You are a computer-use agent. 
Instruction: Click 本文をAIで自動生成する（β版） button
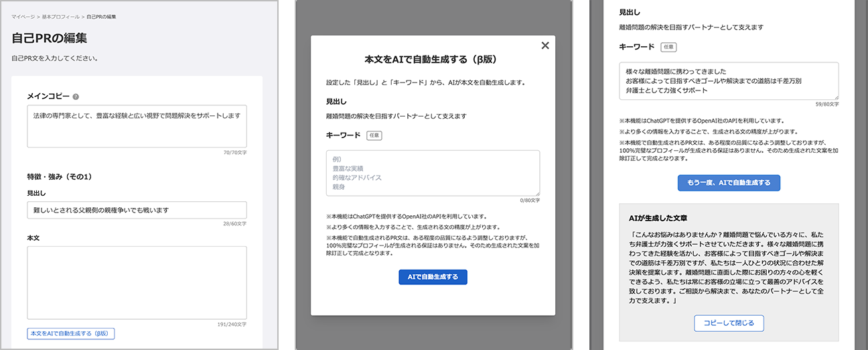71,333
